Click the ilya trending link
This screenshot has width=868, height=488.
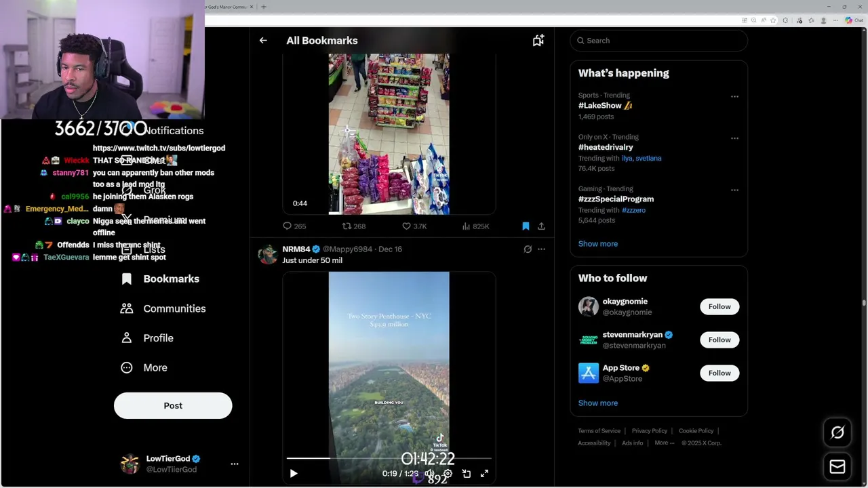click(627, 159)
